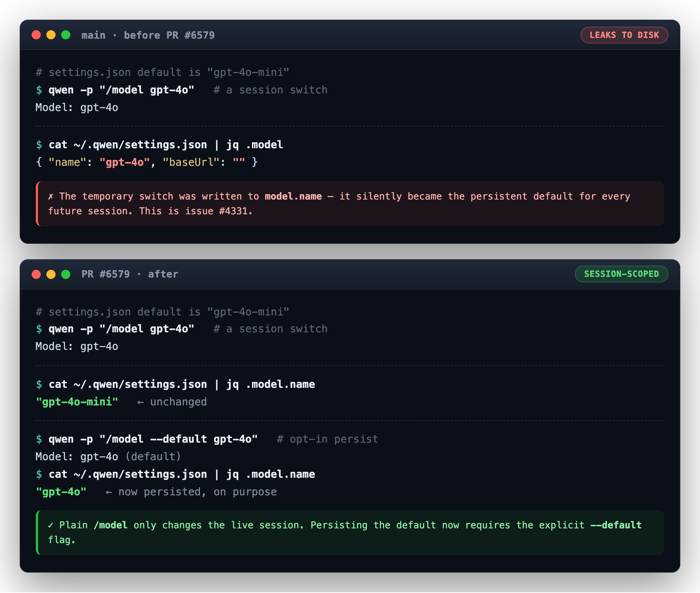Click "This is issue #4331." in the error callout
Image resolution: width=700 pixels, height=593 pixels.
pos(196,211)
